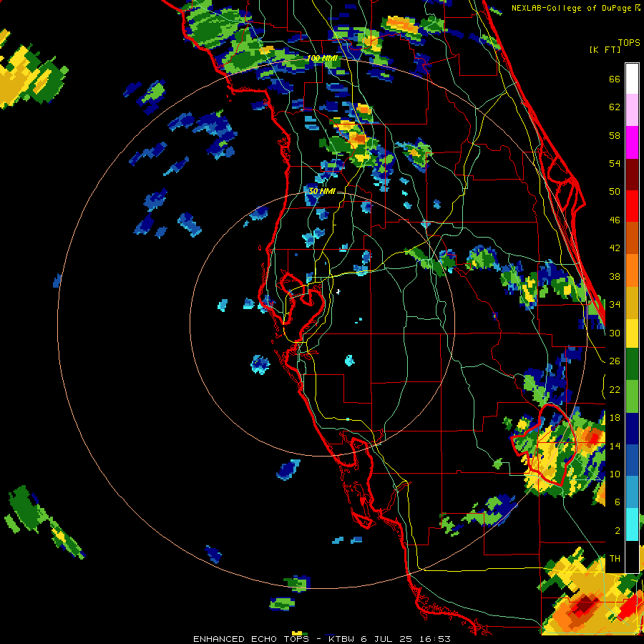This screenshot has height=644, width=644.
Task: Click the white radar site cross marker
Action: (338, 292)
